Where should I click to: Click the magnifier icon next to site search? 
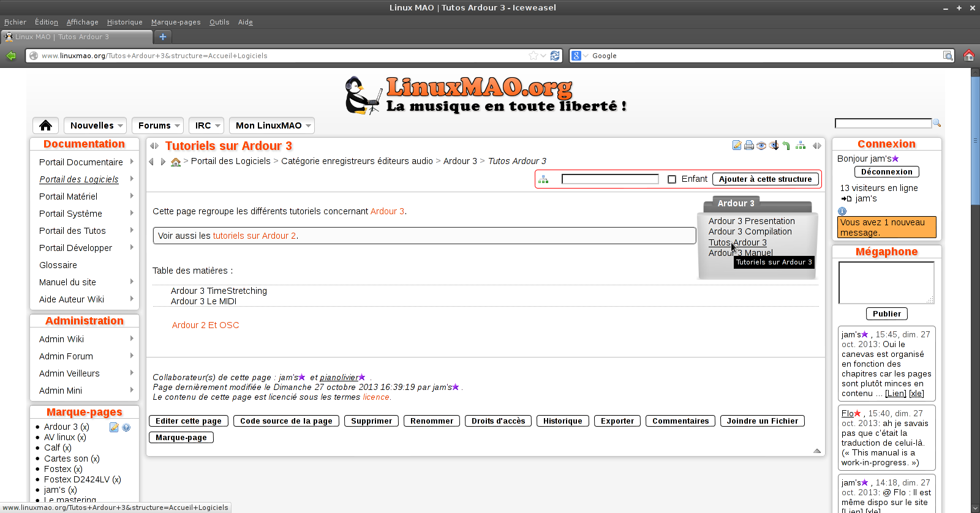[937, 123]
